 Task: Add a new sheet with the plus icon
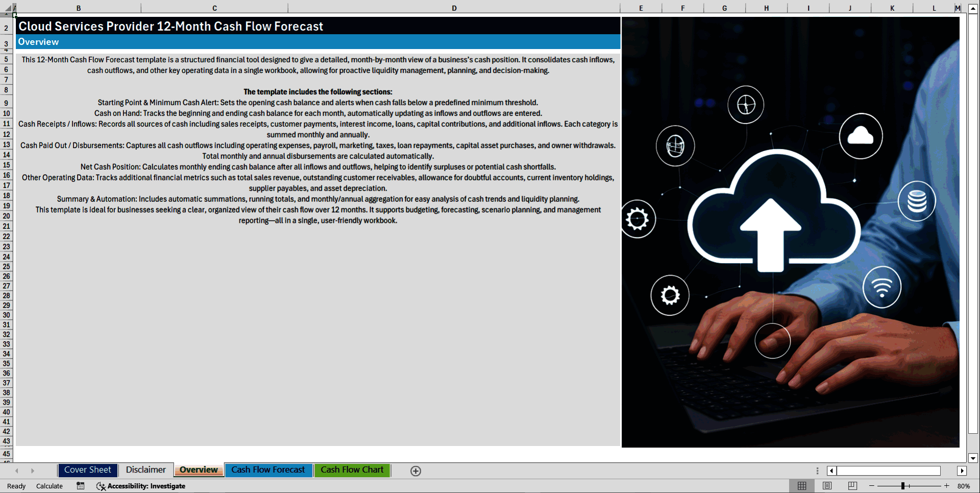tap(415, 471)
